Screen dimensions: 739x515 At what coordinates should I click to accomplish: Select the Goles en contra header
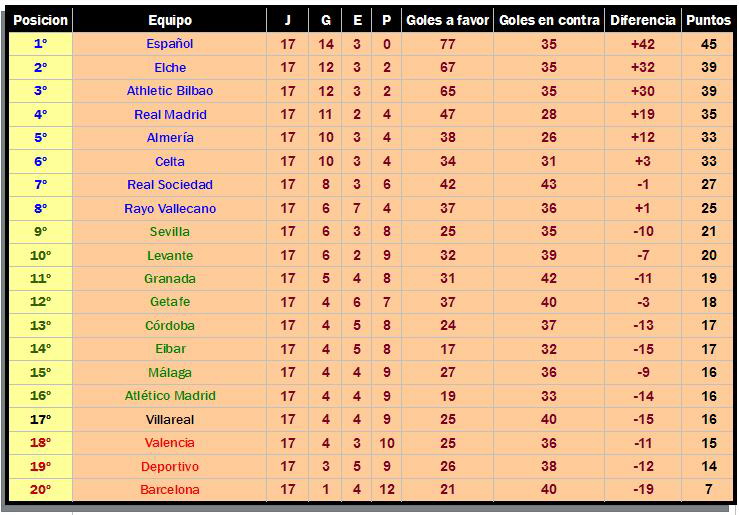tap(549, 20)
